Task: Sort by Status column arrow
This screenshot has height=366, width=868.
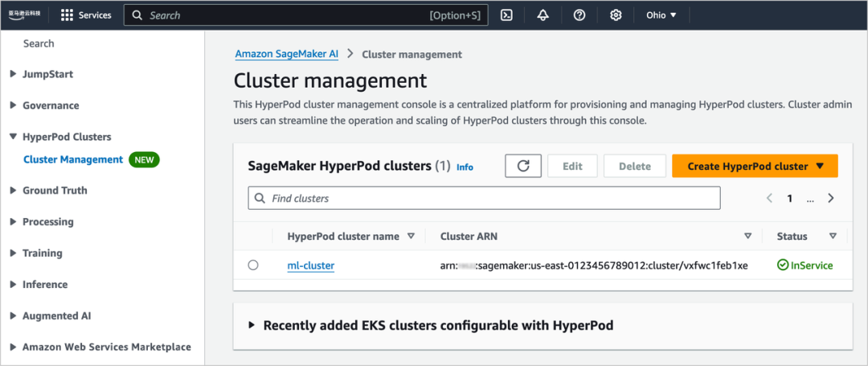Action: (x=833, y=236)
